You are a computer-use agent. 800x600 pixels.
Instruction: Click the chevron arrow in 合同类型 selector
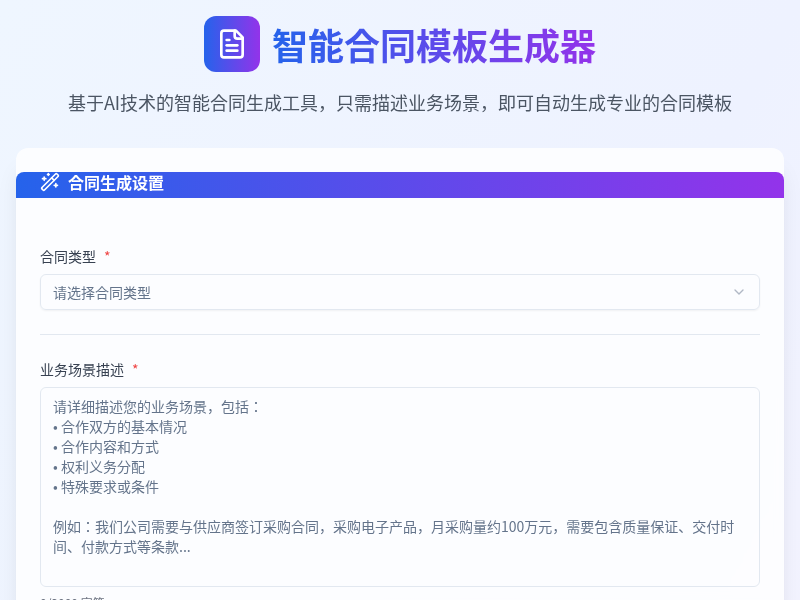coord(738,292)
